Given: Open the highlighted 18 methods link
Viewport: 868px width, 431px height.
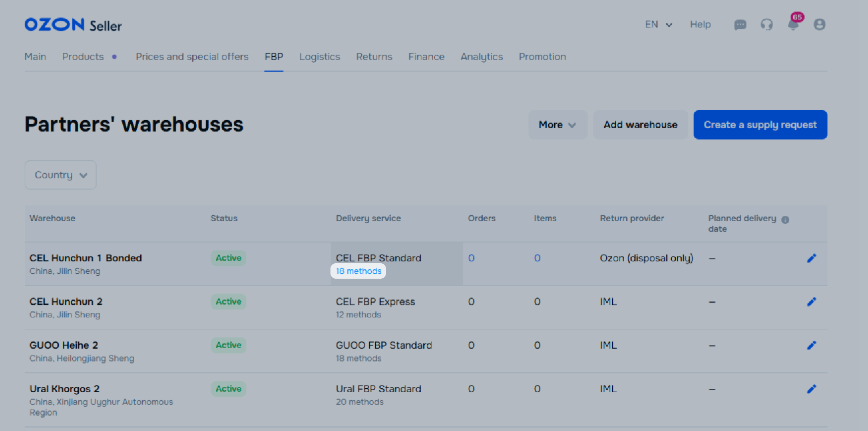Looking at the screenshot, I should 358,271.
